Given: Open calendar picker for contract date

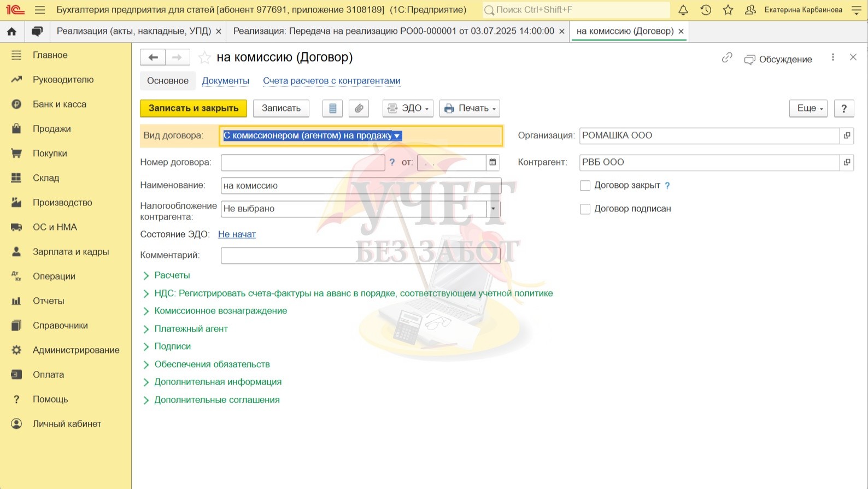Looking at the screenshot, I should pyautogui.click(x=492, y=162).
